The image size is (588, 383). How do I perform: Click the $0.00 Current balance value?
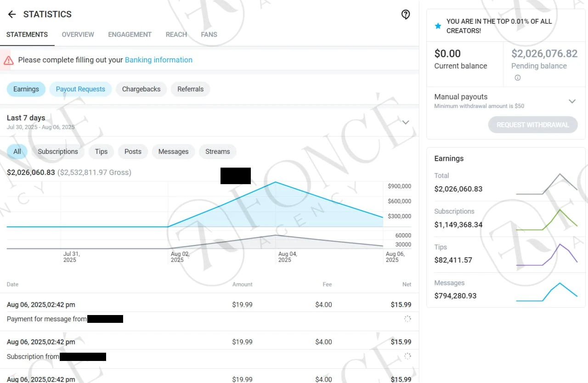[x=447, y=54]
